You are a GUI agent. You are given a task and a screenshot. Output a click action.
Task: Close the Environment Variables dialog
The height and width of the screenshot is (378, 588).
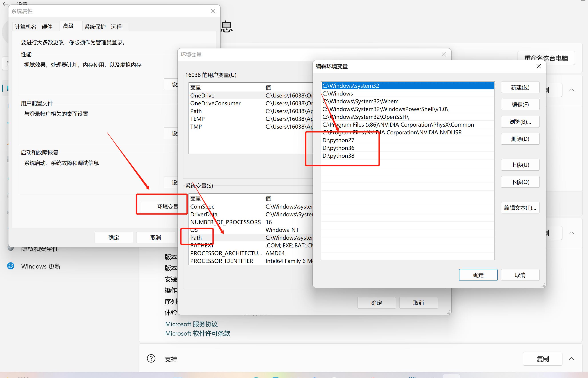pyautogui.click(x=444, y=54)
